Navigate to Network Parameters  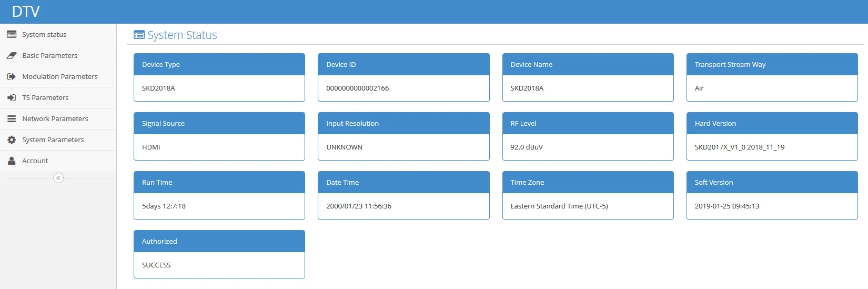(x=58, y=119)
